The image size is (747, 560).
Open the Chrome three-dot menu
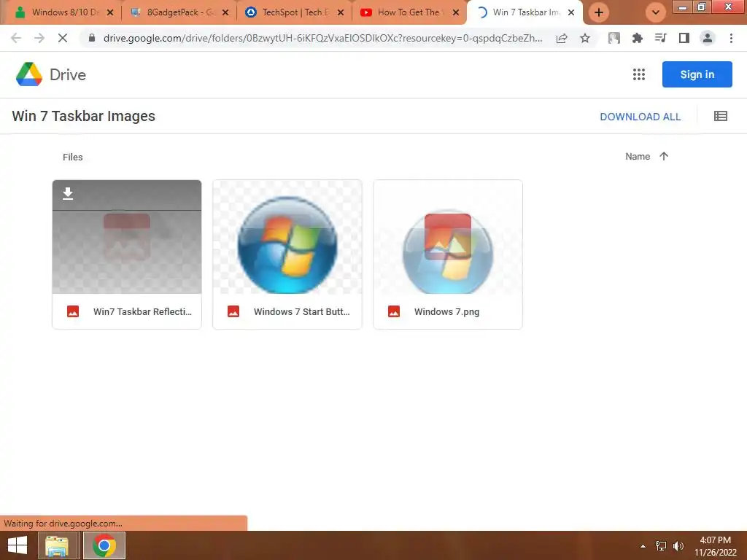(731, 38)
